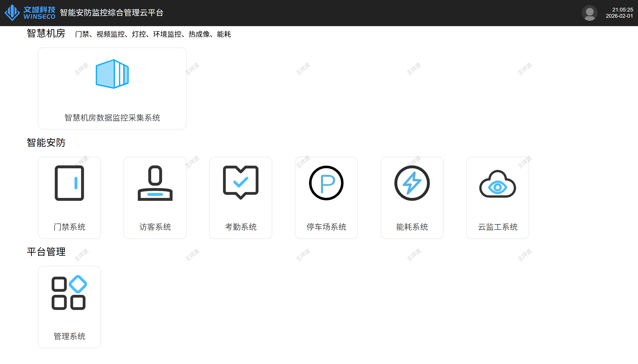638x364 pixels.
Task: Select 考勤系统 card label
Action: click(241, 227)
